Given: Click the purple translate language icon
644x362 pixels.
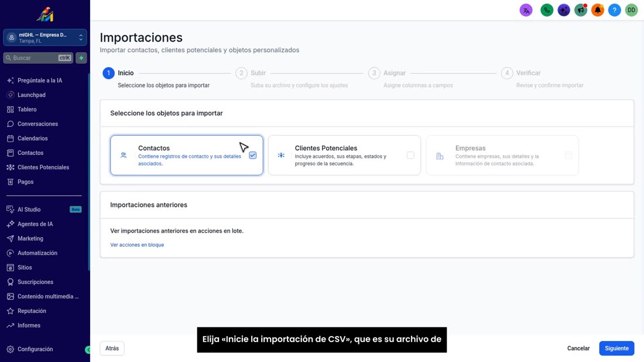Looking at the screenshot, I should point(526,11).
